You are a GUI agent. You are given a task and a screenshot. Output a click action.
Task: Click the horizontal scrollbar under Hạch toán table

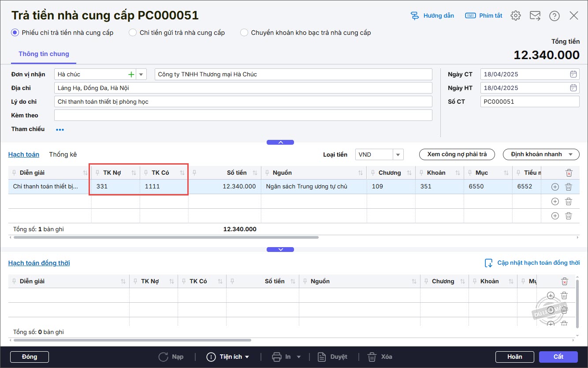[166, 237]
